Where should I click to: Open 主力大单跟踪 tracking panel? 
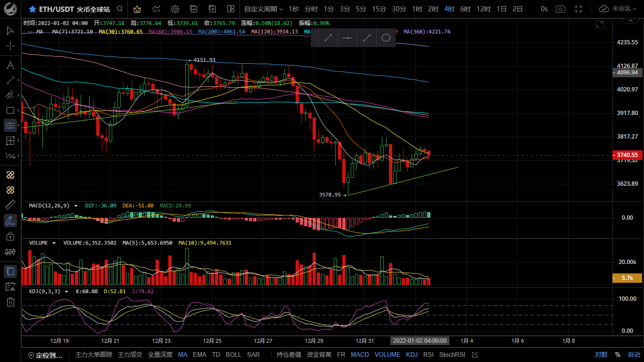point(94,354)
